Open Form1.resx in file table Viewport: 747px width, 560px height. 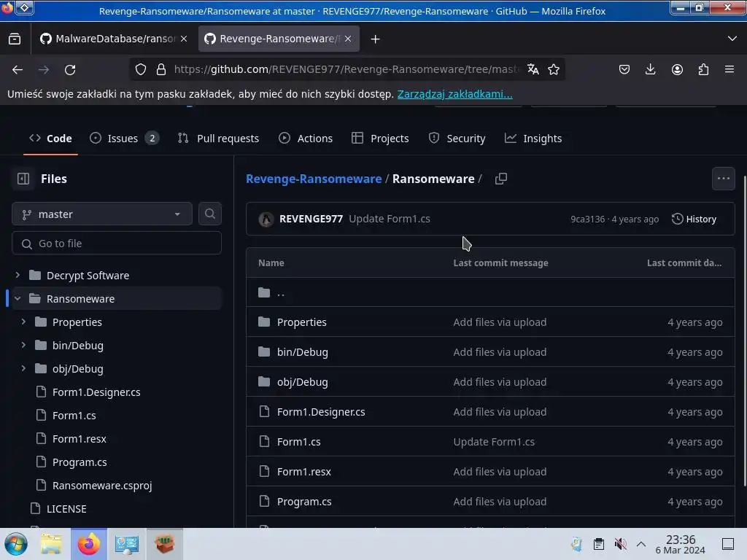click(304, 472)
